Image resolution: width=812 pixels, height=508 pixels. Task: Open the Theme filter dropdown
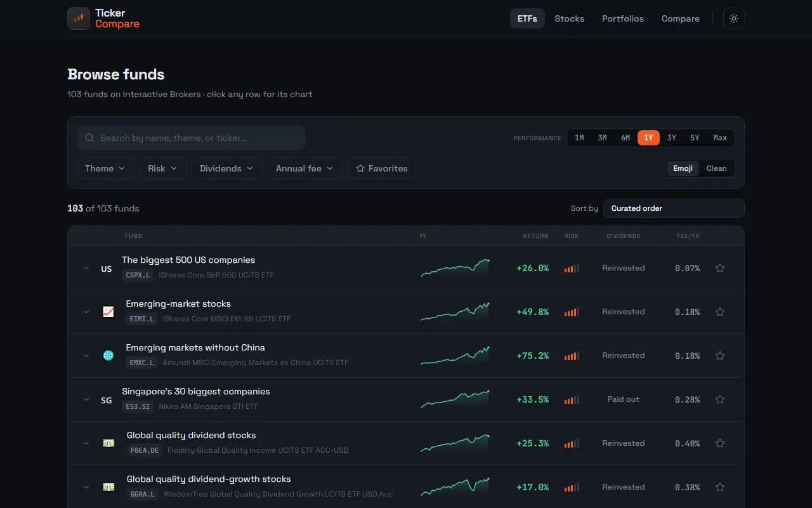click(x=105, y=168)
